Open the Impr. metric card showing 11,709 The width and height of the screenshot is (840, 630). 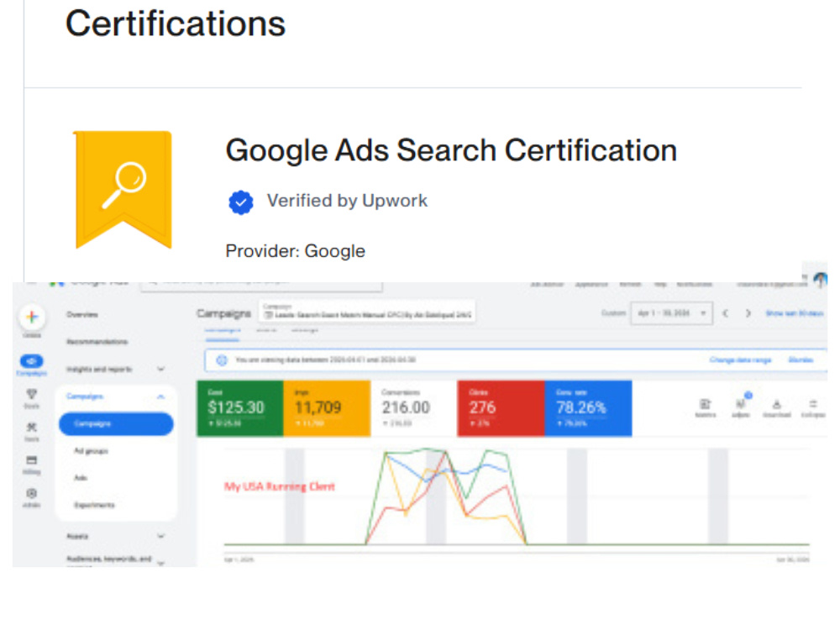coord(327,408)
